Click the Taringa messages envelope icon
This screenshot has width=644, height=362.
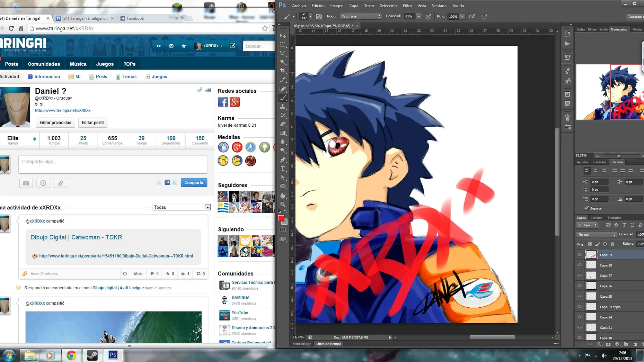tap(171, 46)
